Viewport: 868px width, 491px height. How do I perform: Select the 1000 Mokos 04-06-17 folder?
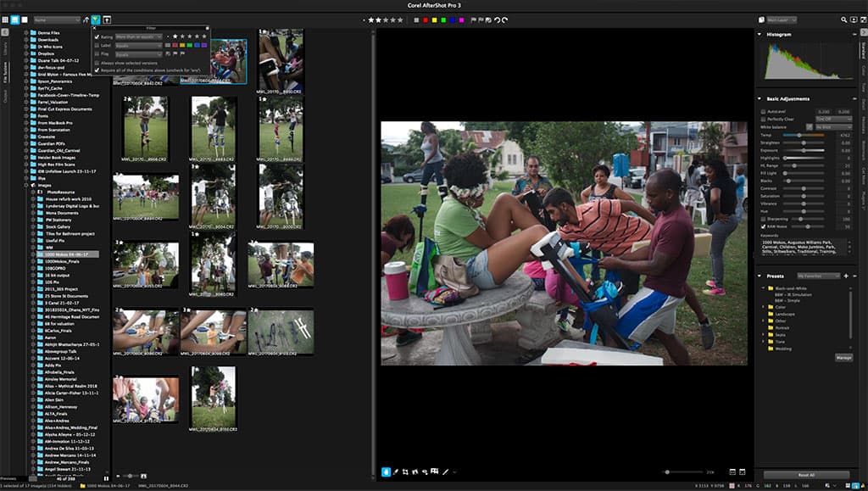[67, 254]
